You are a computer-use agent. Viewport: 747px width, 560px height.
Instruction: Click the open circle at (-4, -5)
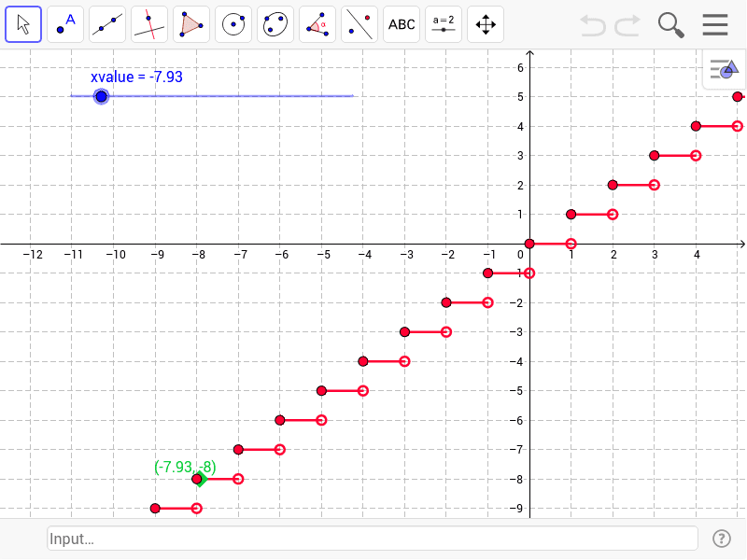coord(363,391)
